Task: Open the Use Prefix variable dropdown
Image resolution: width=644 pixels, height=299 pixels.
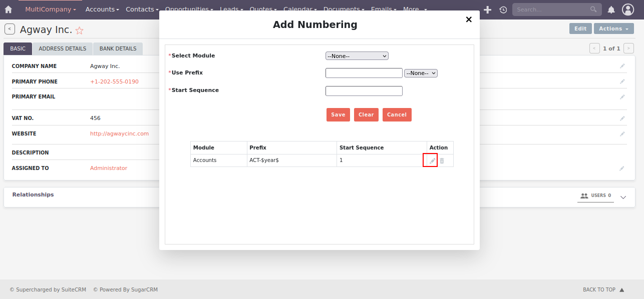Action: pyautogui.click(x=421, y=73)
